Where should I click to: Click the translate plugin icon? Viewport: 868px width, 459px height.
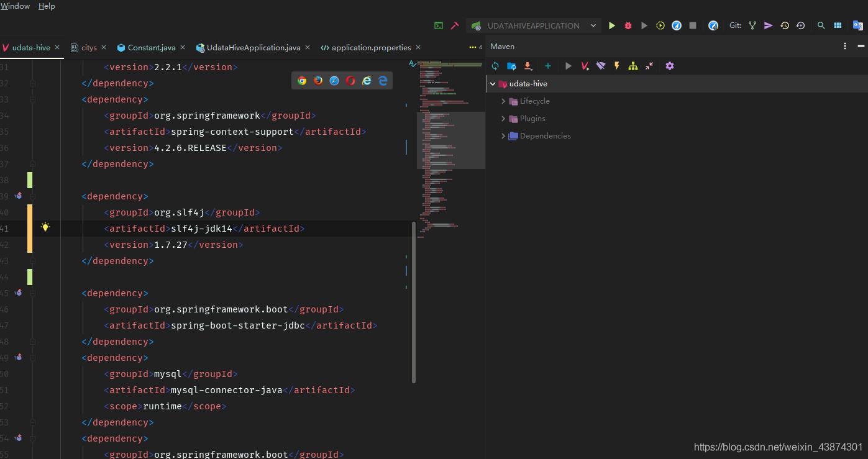[857, 25]
